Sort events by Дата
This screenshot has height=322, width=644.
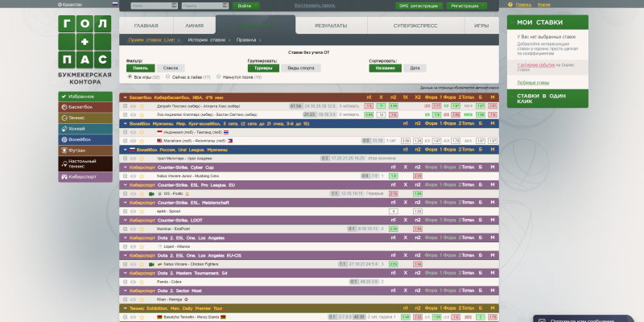415,68
